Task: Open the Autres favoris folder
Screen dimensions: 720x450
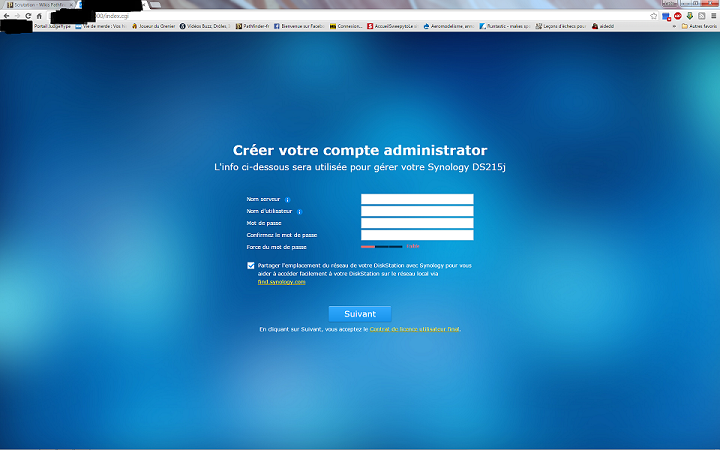Action: pyautogui.click(x=699, y=26)
